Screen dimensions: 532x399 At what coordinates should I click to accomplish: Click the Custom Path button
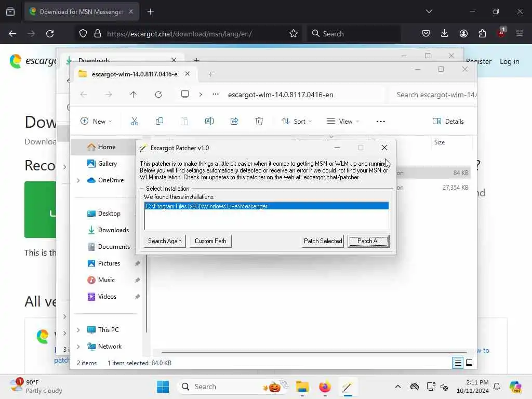click(210, 241)
